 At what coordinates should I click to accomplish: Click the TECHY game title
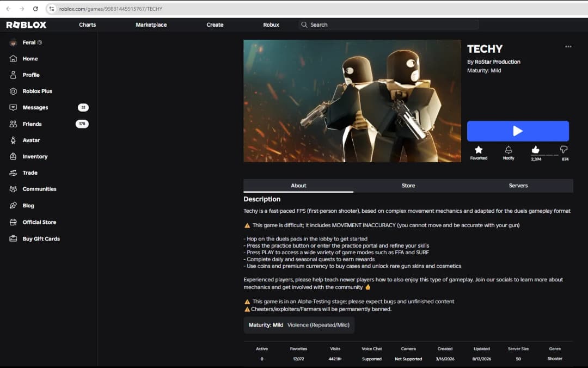point(485,49)
